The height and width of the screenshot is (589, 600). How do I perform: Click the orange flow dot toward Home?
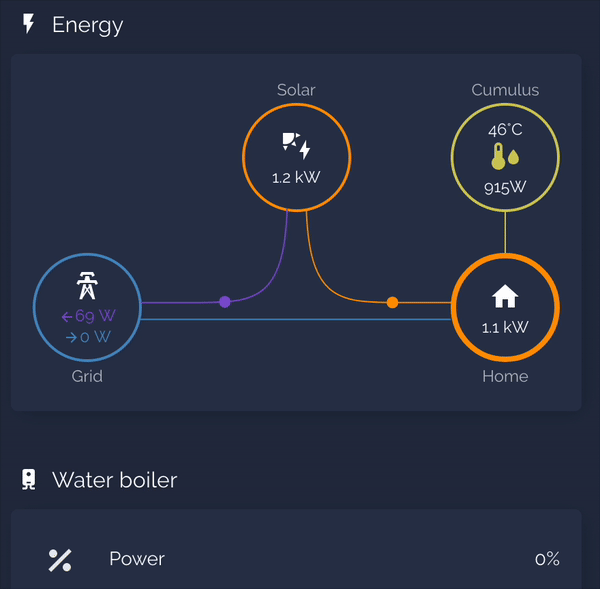[x=392, y=301]
